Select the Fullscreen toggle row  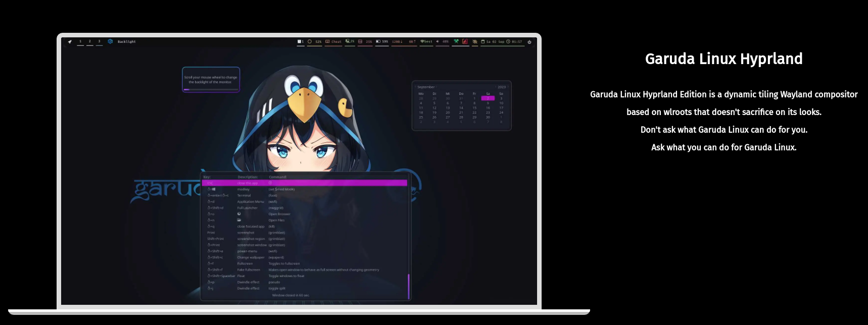[305, 263]
